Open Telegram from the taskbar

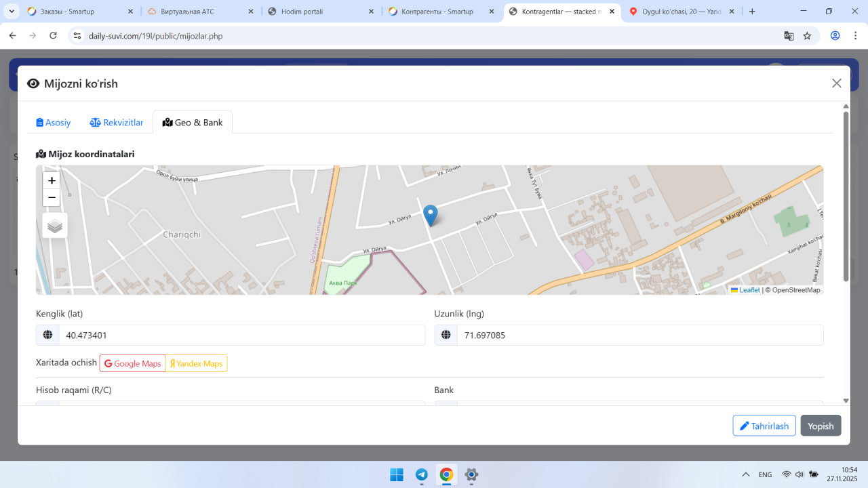tap(421, 474)
